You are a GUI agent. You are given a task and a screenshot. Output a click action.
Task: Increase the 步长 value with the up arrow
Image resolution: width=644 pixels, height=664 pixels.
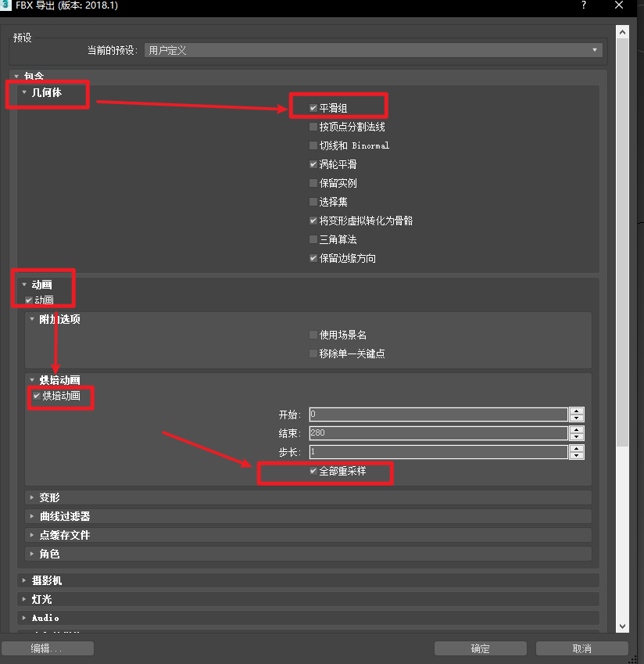[x=577, y=448]
